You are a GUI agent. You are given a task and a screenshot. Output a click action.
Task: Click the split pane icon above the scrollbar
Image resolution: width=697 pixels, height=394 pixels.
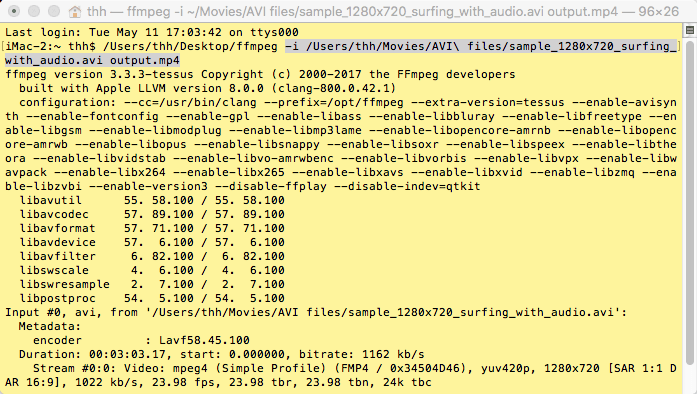[x=690, y=30]
